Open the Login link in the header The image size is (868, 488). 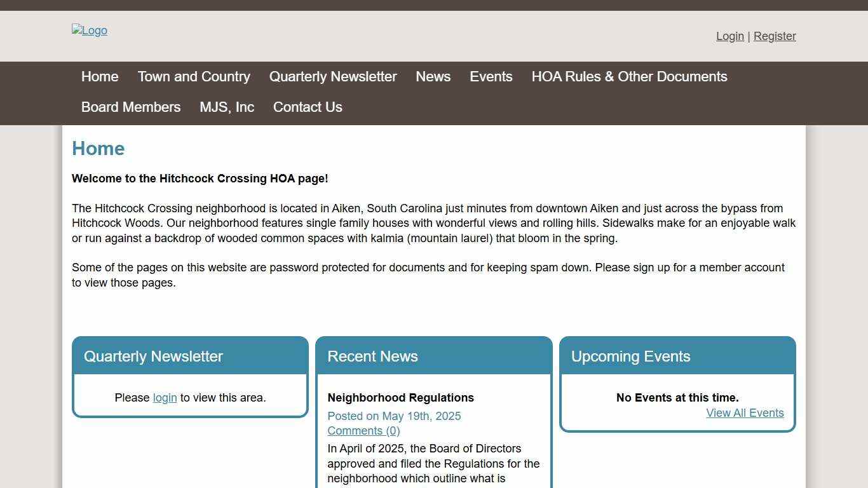point(729,36)
